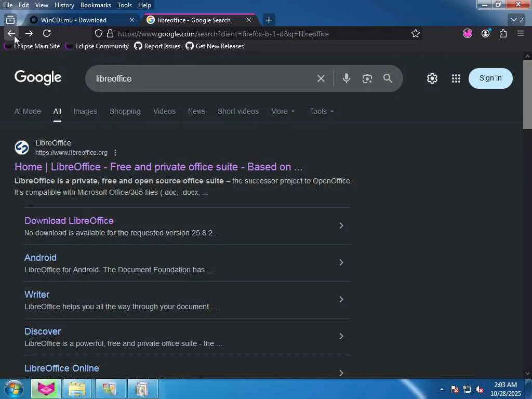Open Firefox View icon left of tabs
The image size is (532, 399).
coord(10,20)
